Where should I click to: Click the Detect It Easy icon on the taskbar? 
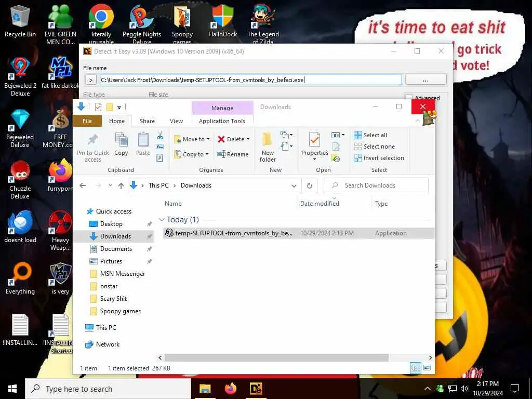(x=256, y=389)
